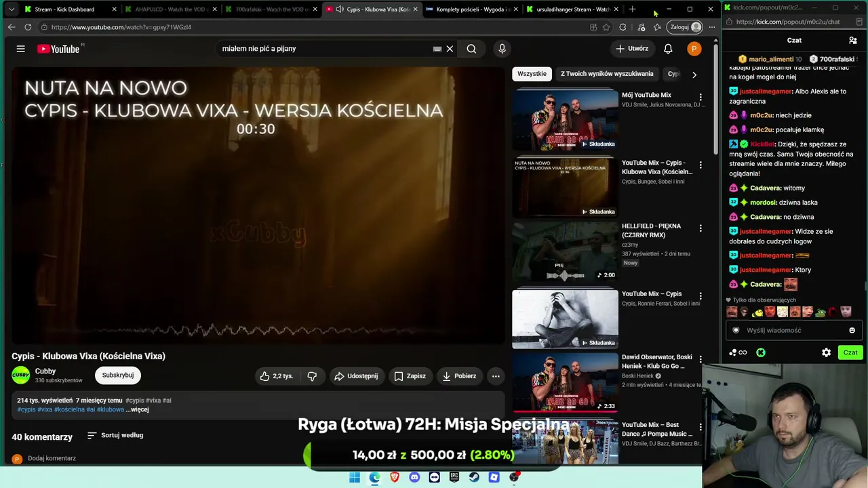Open the YouTube account avatar menu
Image resolution: width=868 pixels, height=488 pixels.
point(694,49)
